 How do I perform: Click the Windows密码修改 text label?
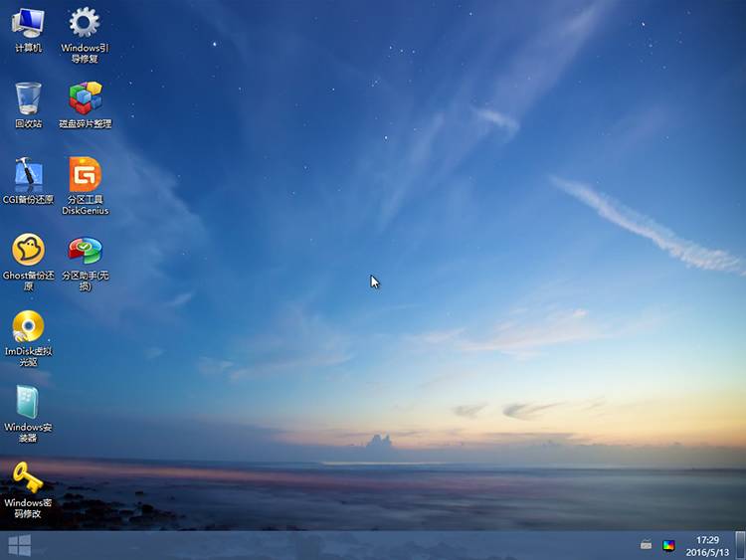[28, 508]
